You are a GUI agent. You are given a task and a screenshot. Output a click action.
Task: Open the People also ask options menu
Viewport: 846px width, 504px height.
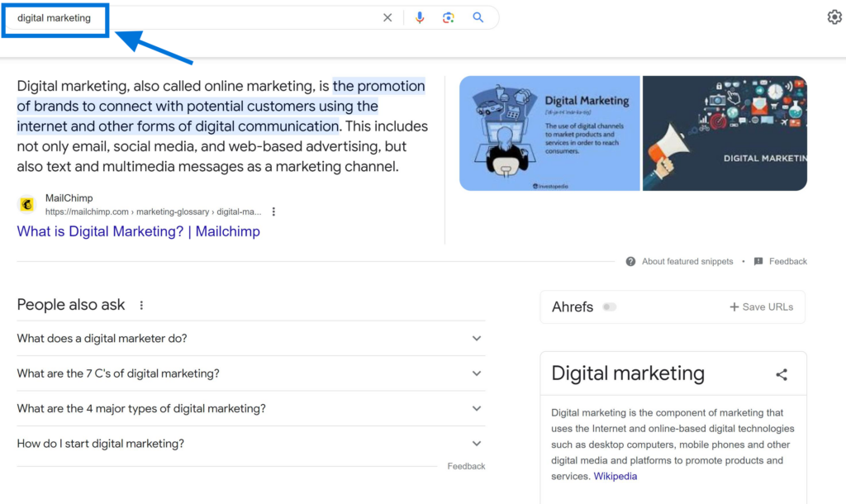[x=140, y=305]
